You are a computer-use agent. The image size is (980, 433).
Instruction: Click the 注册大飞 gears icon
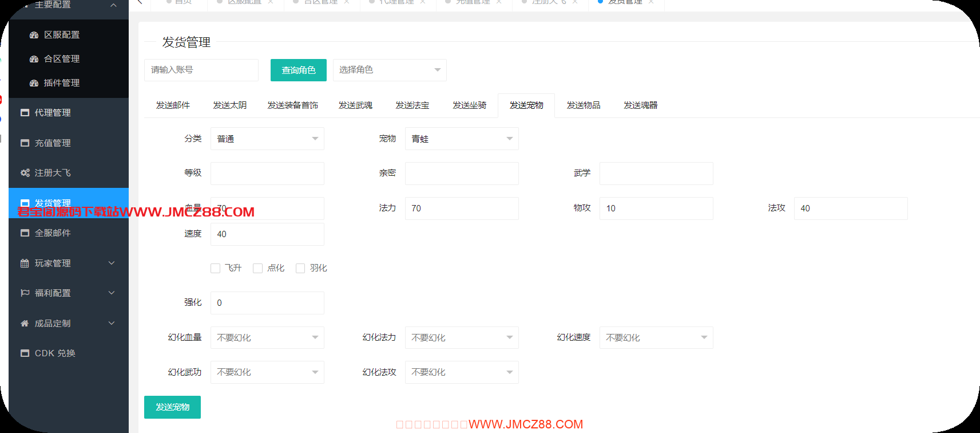point(25,173)
